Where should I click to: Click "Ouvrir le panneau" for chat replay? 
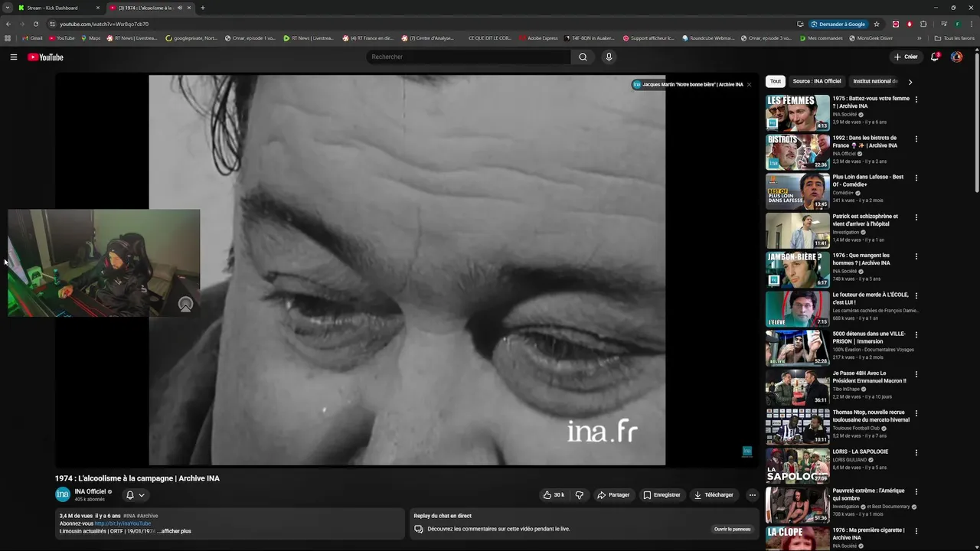[x=733, y=529]
